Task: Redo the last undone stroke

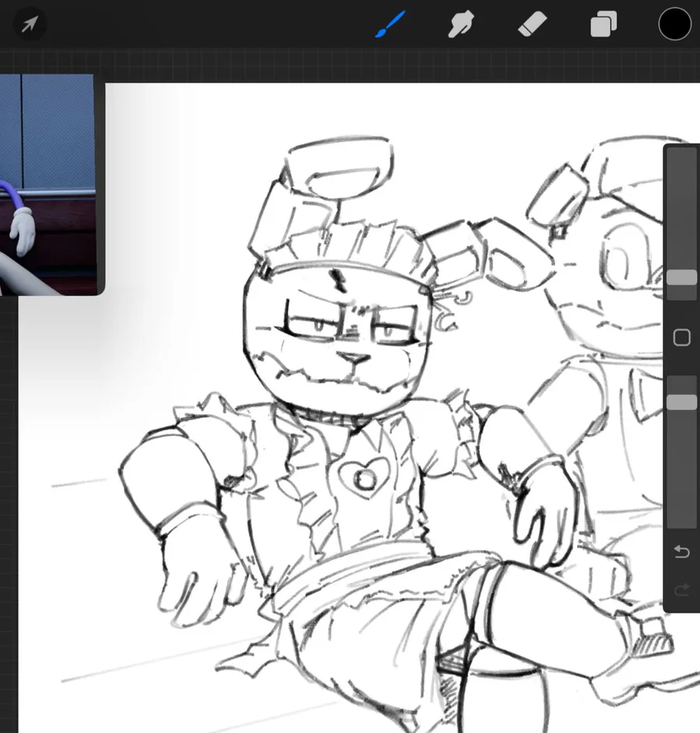Action: coord(681,589)
